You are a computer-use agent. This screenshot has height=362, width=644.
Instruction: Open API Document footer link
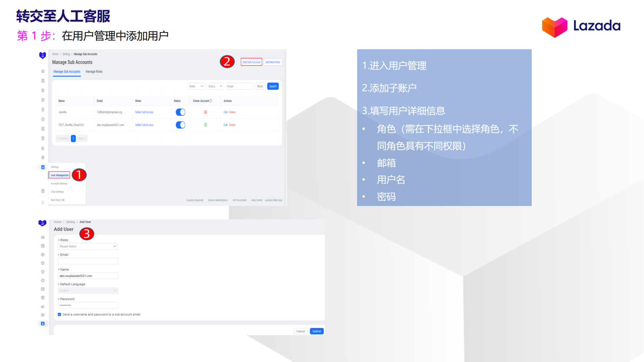coord(239,200)
